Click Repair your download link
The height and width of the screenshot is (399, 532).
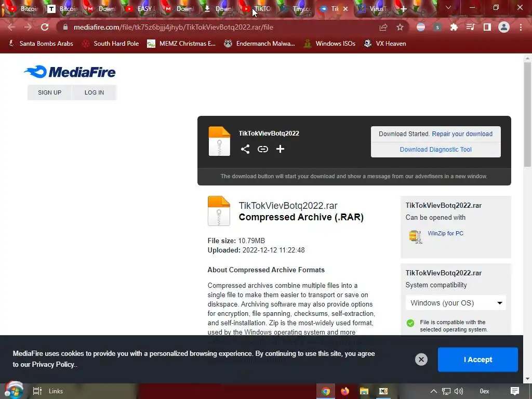coord(462,134)
